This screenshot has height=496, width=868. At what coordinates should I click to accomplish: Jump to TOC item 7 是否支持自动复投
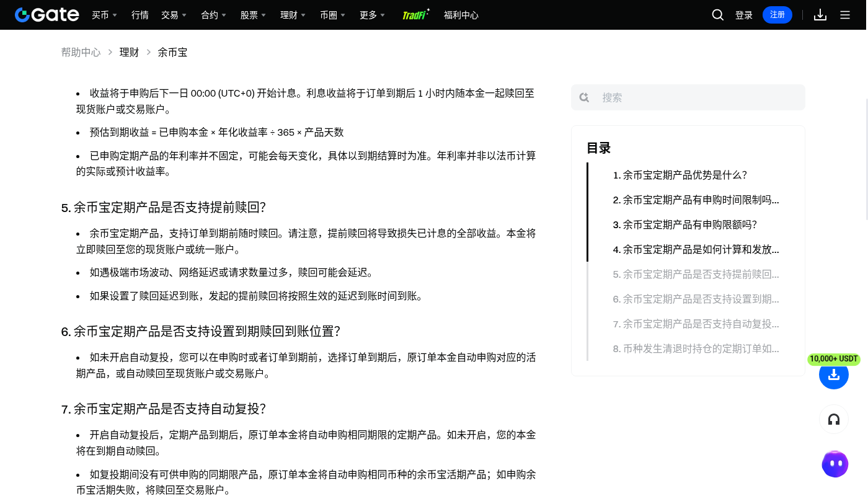[696, 324]
